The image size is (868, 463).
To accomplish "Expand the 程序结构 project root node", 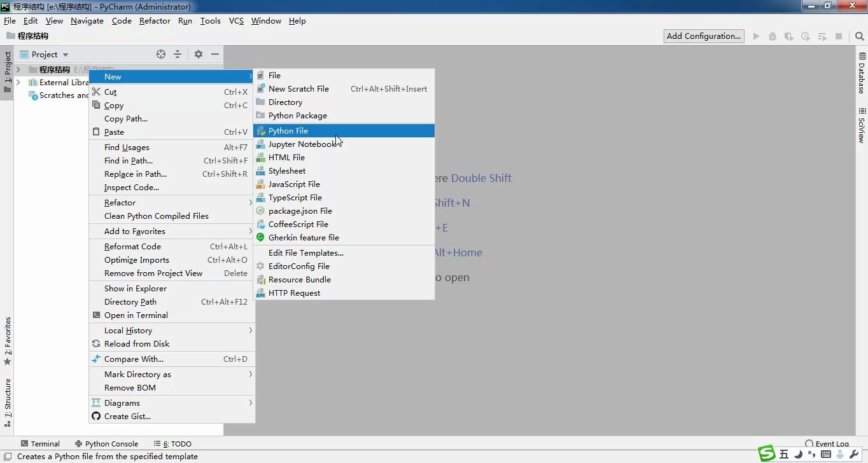I will [x=18, y=69].
